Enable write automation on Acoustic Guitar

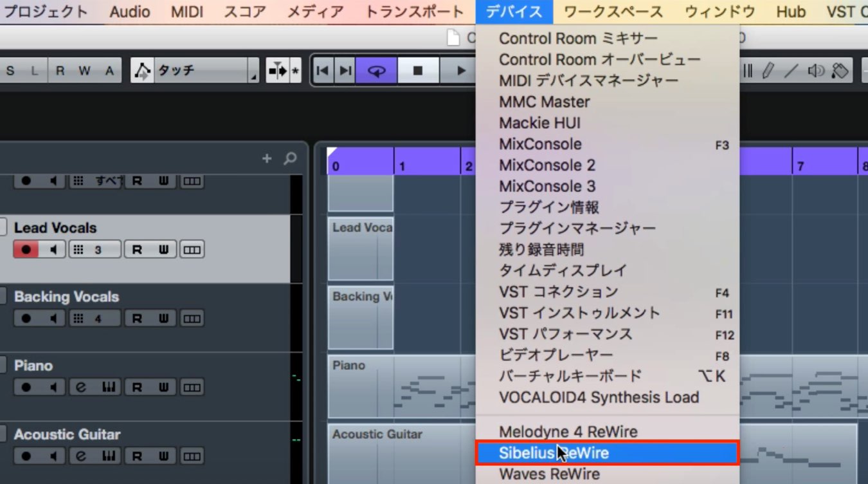point(164,456)
